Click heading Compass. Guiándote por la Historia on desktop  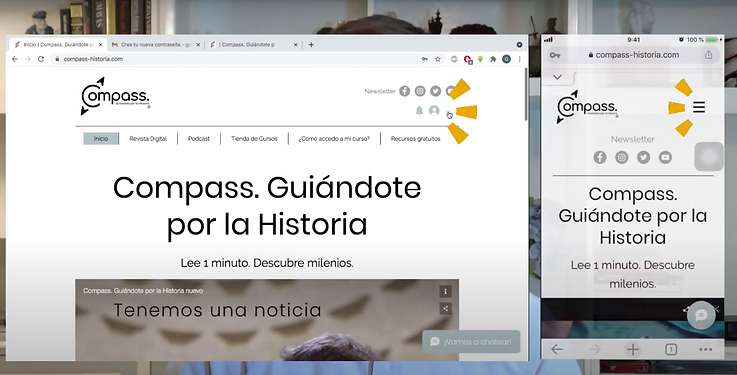point(267,206)
